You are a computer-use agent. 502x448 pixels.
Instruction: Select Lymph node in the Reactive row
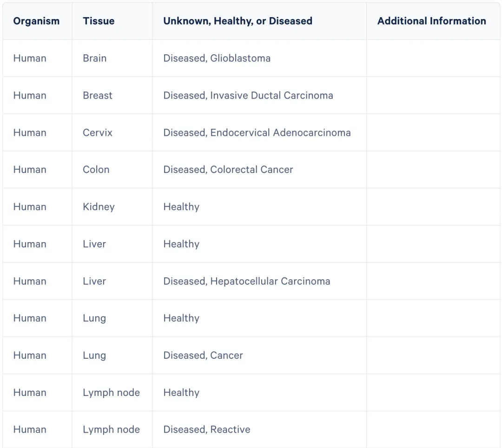tap(111, 429)
